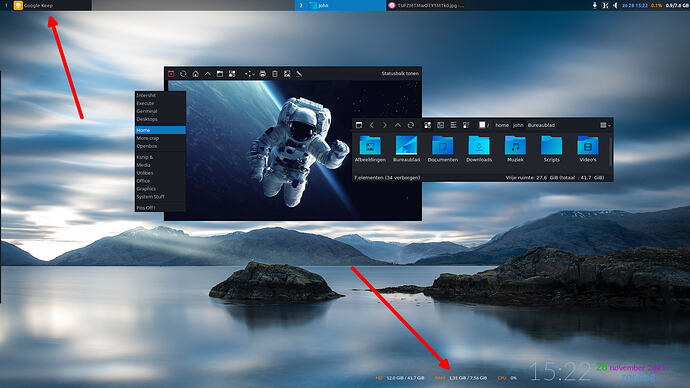
Task: Select 'Desktops' in the desktop menu
Action: pos(160,119)
